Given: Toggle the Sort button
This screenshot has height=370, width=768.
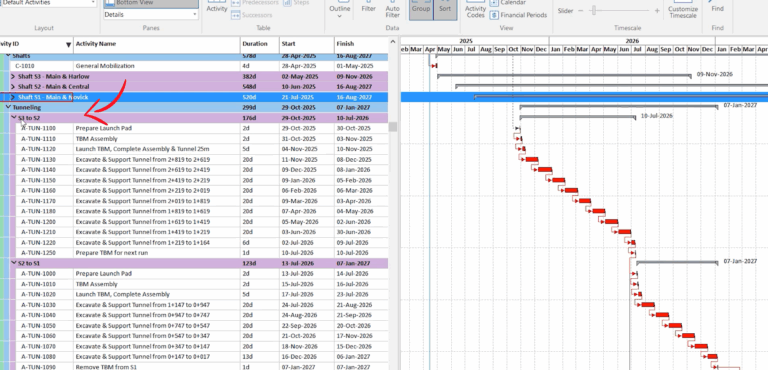Looking at the screenshot, I should (x=445, y=10).
